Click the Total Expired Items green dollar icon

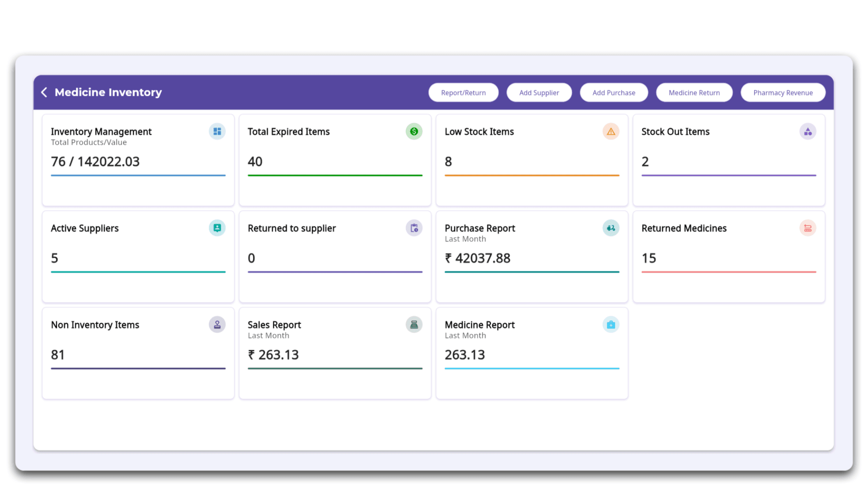pos(414,132)
